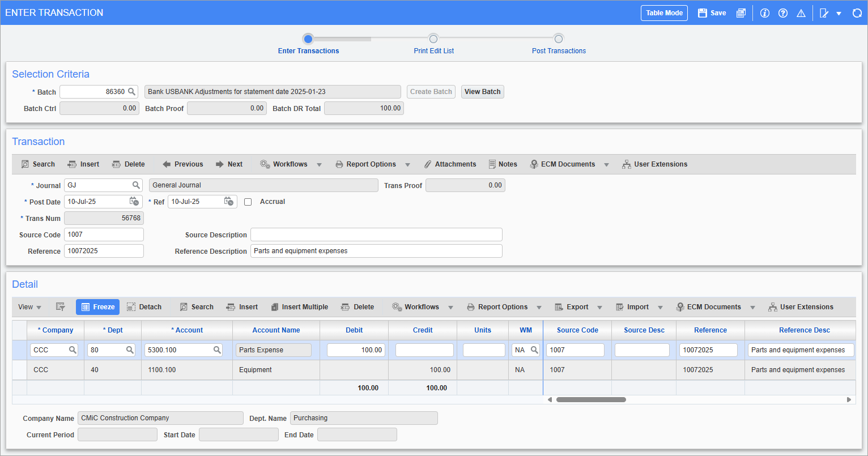Click the Units field in first row
The width and height of the screenshot is (868, 456).
(484, 350)
